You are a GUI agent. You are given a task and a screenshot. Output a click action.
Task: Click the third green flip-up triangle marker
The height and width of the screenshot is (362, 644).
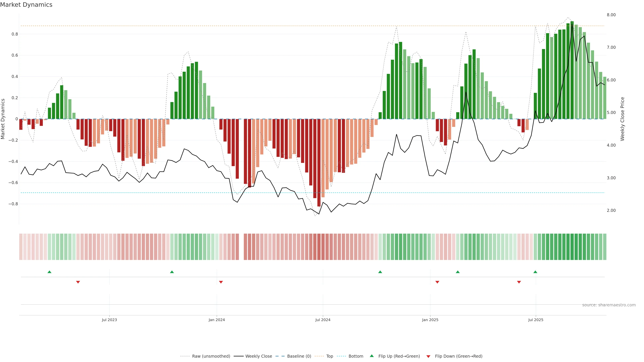pos(380,272)
